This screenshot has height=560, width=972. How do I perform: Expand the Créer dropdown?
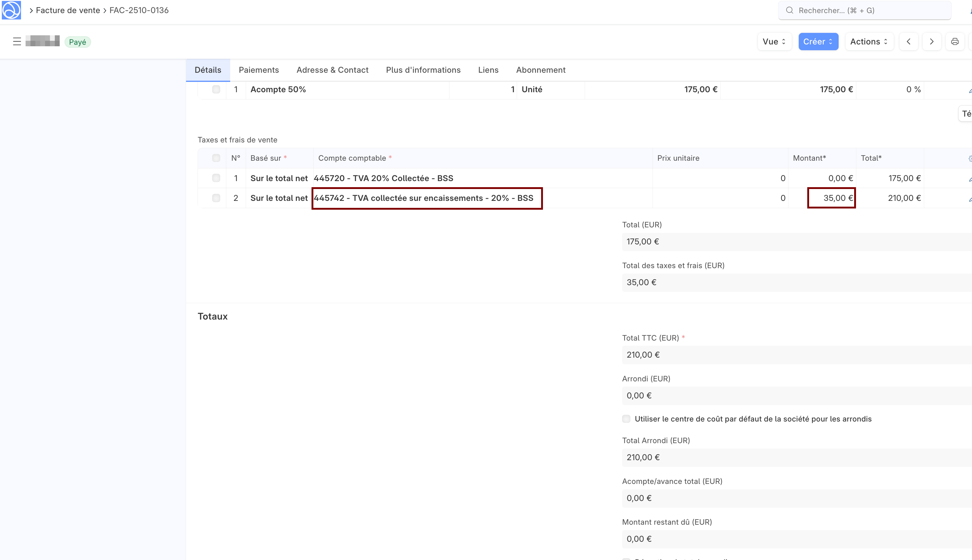click(818, 41)
